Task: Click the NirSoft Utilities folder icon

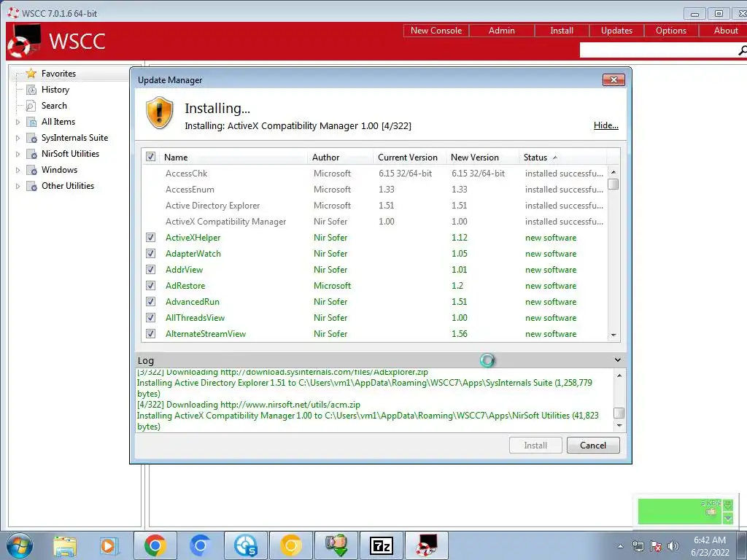Action: point(31,154)
